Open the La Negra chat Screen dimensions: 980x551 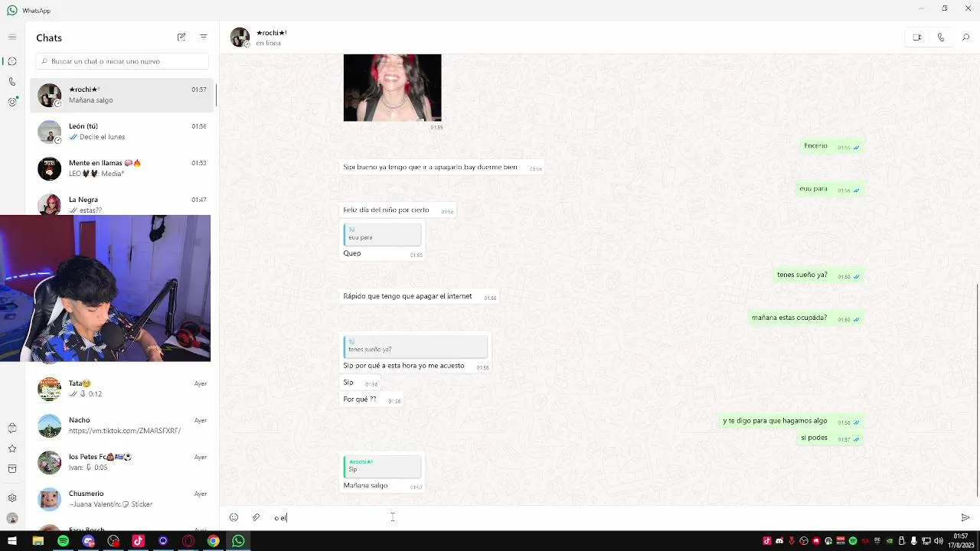click(x=122, y=204)
